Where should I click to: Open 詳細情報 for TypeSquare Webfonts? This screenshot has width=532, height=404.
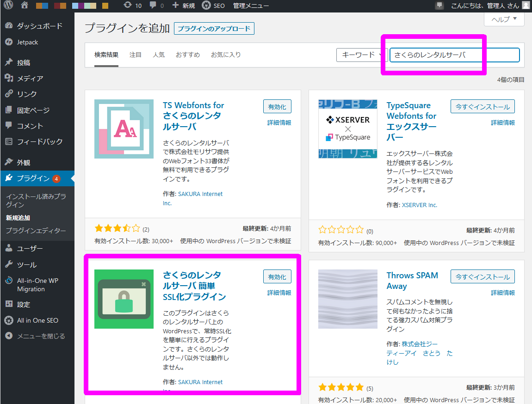point(503,122)
